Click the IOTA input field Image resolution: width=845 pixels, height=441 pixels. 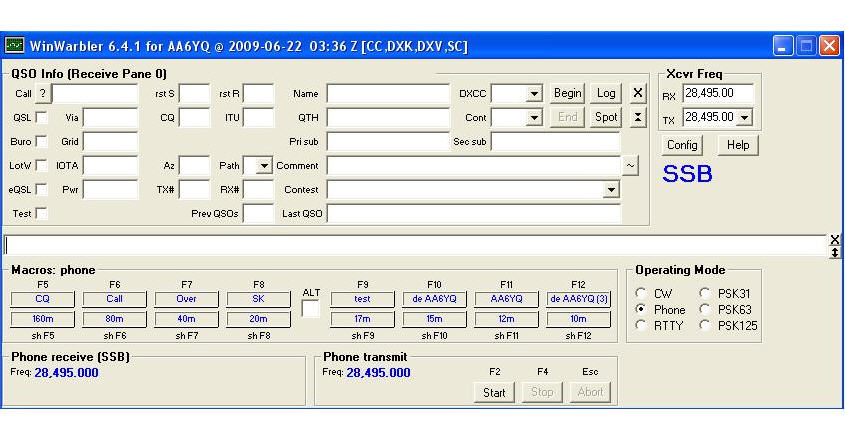110,166
